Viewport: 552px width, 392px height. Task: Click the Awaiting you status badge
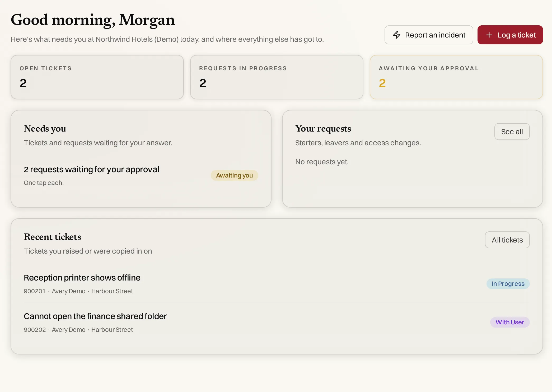click(x=234, y=175)
